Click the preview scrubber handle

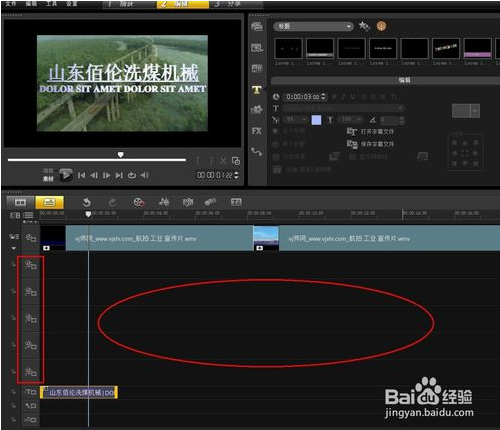pos(121,154)
